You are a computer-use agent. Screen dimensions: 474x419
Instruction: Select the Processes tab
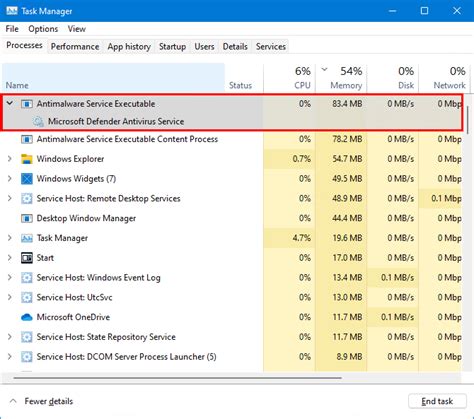[x=24, y=45]
